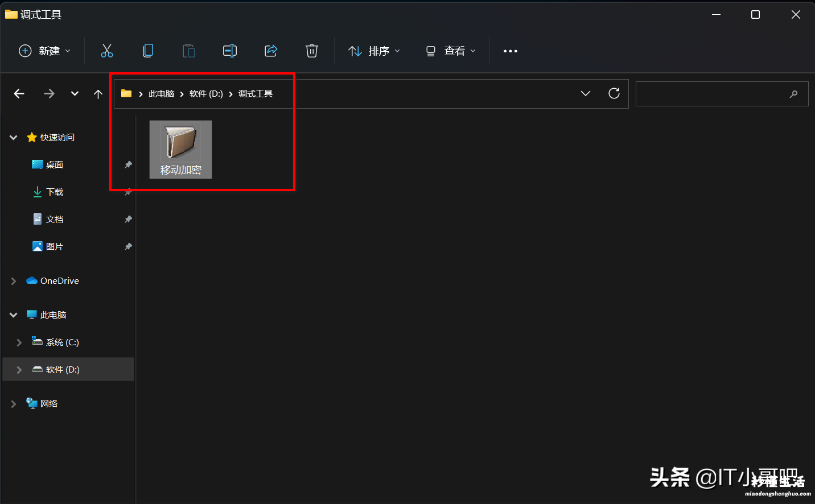
Task: Go forward with the right arrow
Action: (50, 94)
